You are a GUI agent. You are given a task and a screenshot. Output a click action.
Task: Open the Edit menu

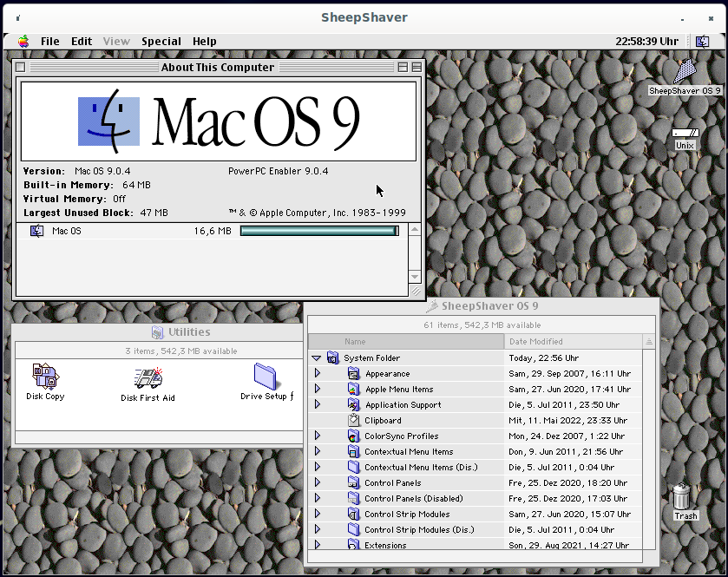pos(82,42)
